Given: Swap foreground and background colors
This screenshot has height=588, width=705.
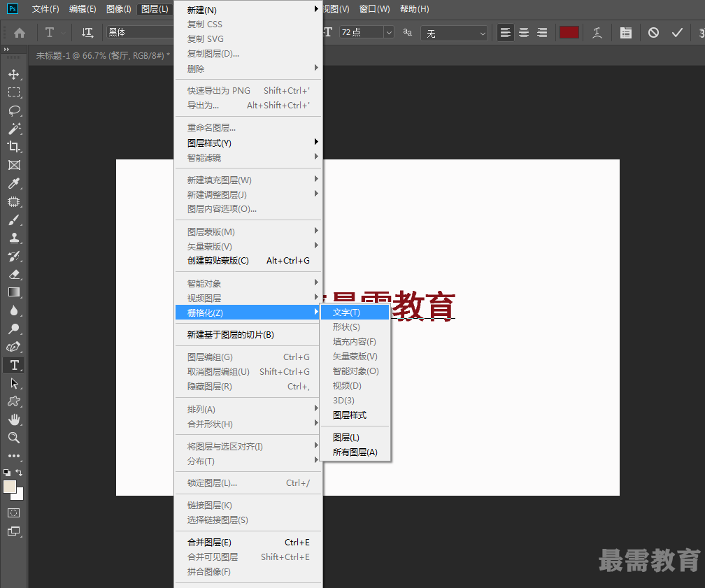Looking at the screenshot, I should [19, 472].
